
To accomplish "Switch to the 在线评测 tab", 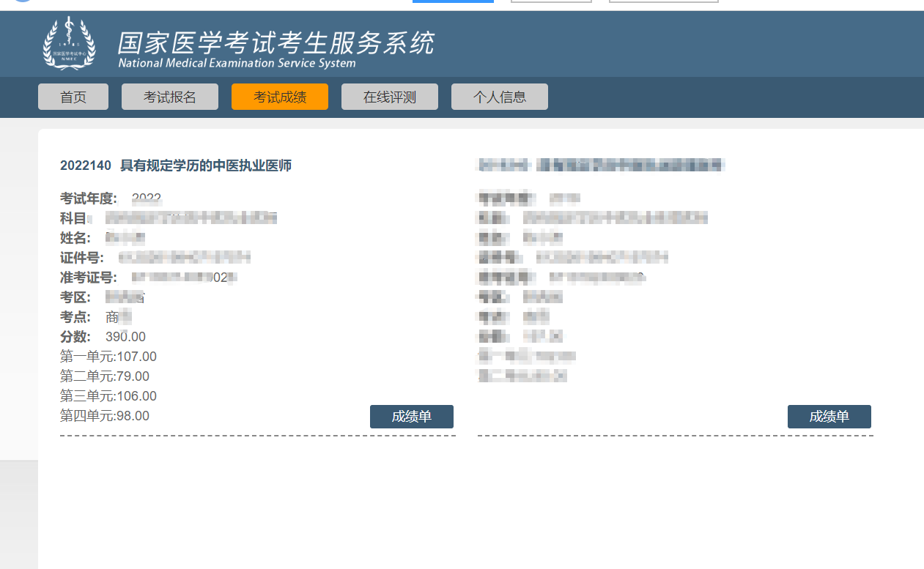I will pos(389,96).
